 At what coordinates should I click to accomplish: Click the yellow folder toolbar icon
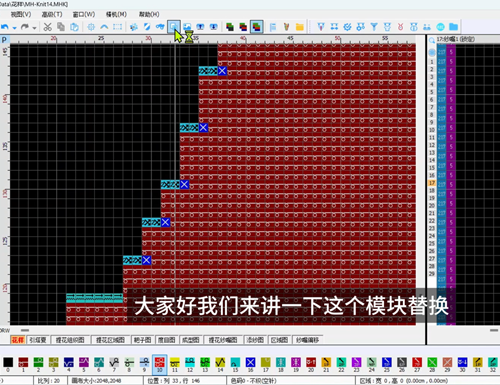coord(300,27)
